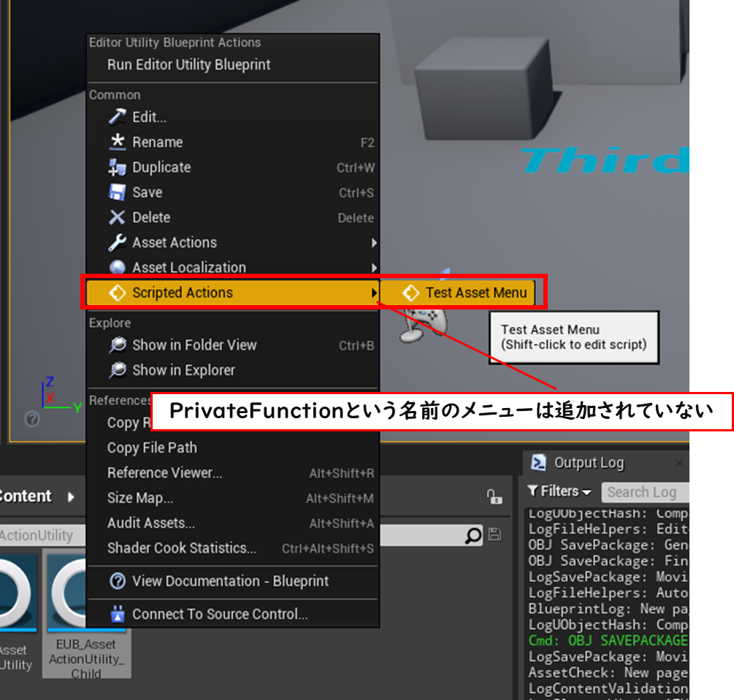This screenshot has height=700, width=734.
Task: Click the Save floppy disk icon
Action: pyautogui.click(x=117, y=192)
